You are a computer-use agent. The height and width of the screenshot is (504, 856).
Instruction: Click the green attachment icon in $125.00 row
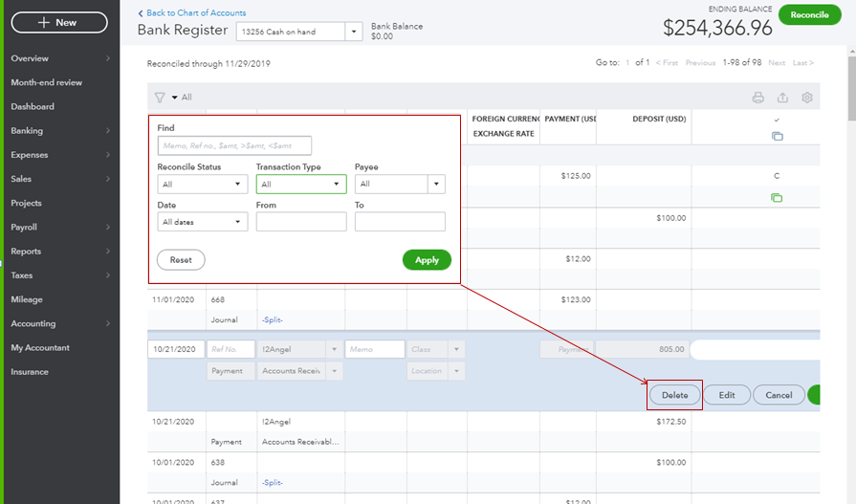pyautogui.click(x=777, y=198)
